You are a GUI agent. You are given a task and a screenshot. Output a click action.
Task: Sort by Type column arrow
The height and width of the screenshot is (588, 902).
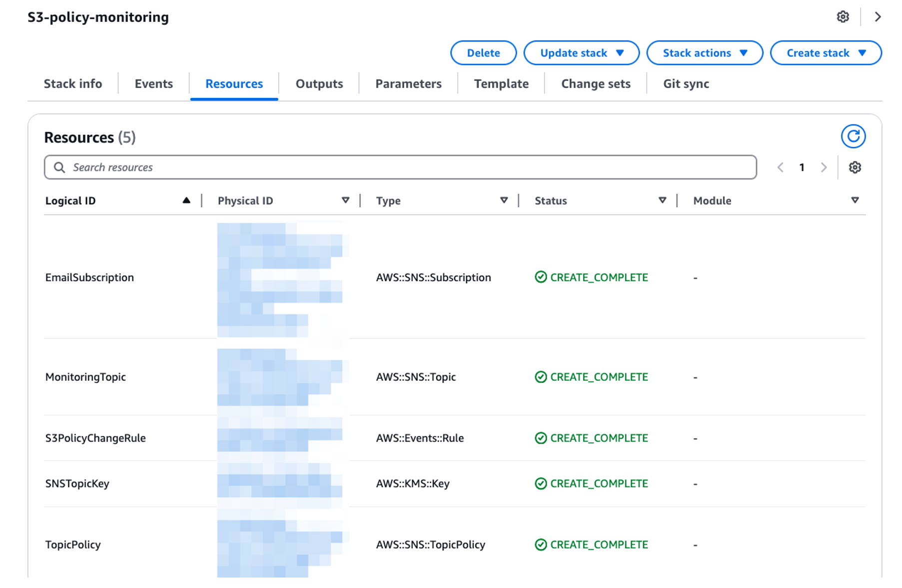point(504,200)
